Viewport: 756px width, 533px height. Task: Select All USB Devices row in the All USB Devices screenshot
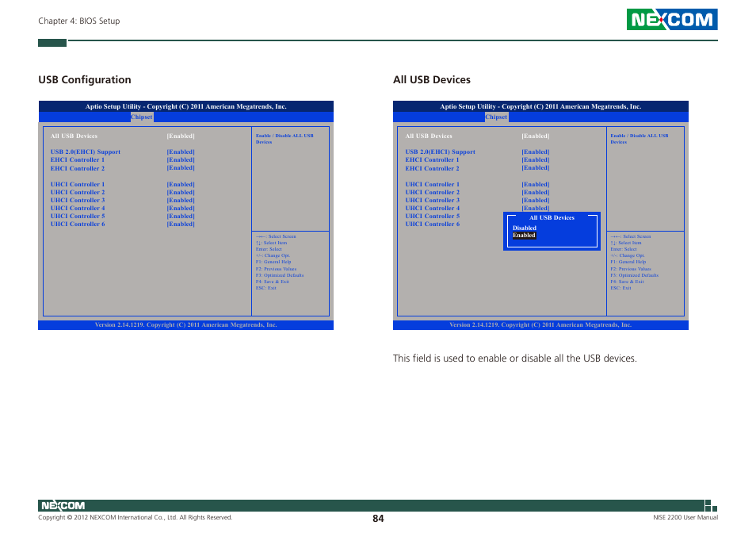[x=429, y=136]
